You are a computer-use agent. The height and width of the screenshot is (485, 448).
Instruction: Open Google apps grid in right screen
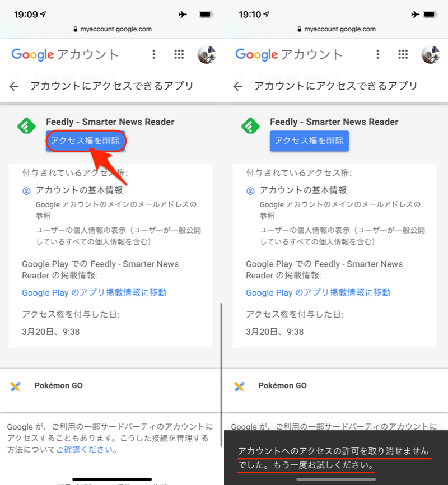click(x=403, y=54)
